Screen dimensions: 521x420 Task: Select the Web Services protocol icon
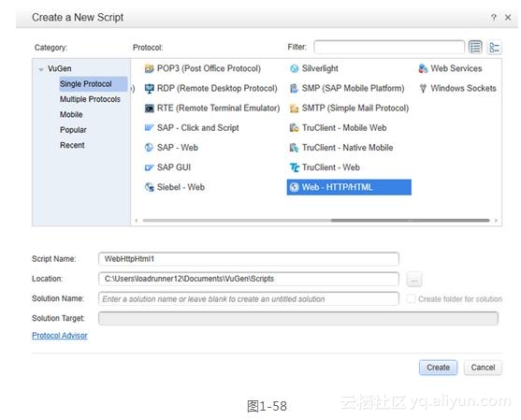click(423, 68)
